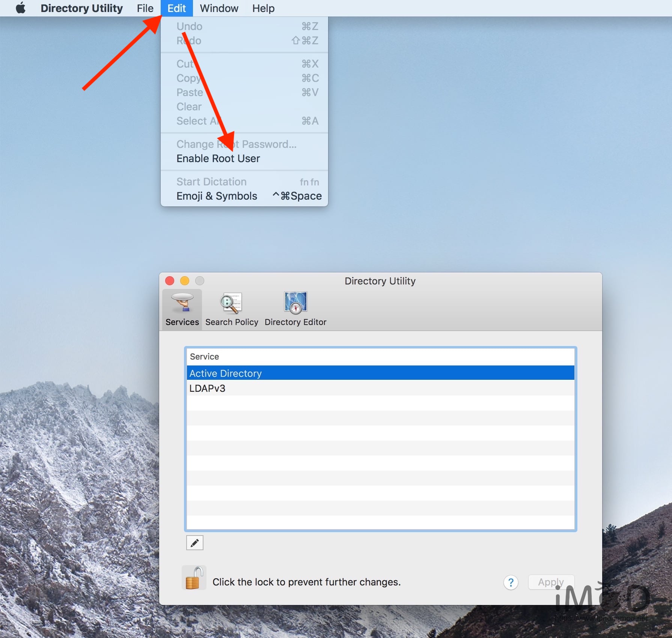Collapse the open Edit menu
Image resolution: width=672 pixels, height=638 pixels.
pos(176,8)
